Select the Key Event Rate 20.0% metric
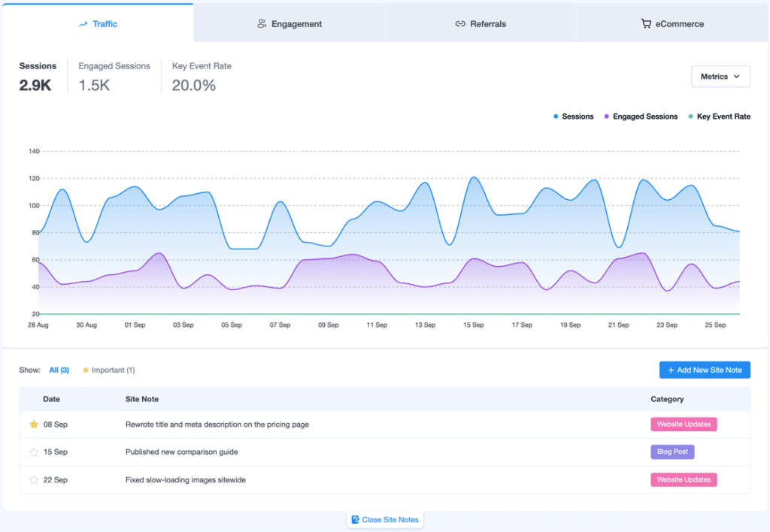Viewport: 770px width, 532px height. [202, 77]
